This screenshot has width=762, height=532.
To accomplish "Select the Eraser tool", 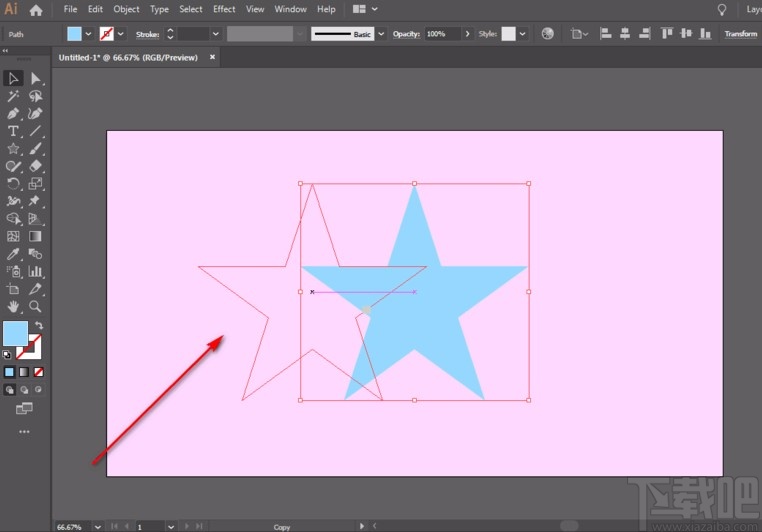I will coord(35,166).
